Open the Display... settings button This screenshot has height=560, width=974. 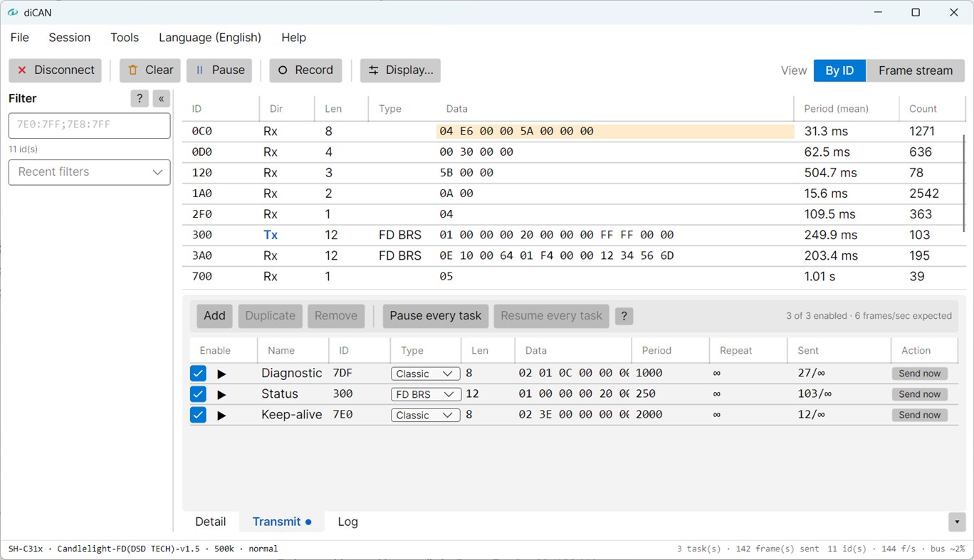pyautogui.click(x=400, y=70)
